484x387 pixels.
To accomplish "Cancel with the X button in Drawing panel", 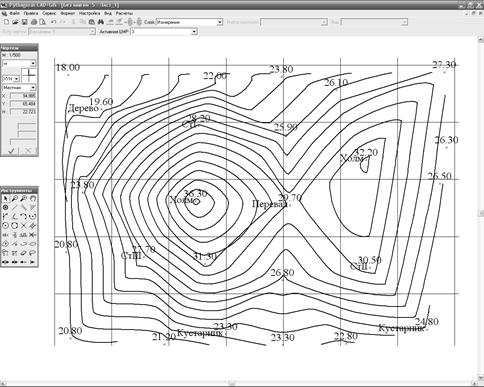I will (28, 151).
